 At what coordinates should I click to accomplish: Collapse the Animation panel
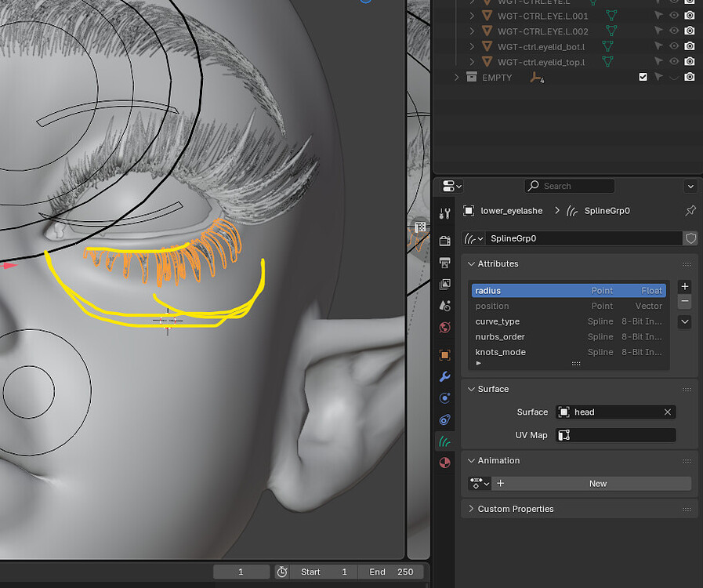[x=471, y=460]
